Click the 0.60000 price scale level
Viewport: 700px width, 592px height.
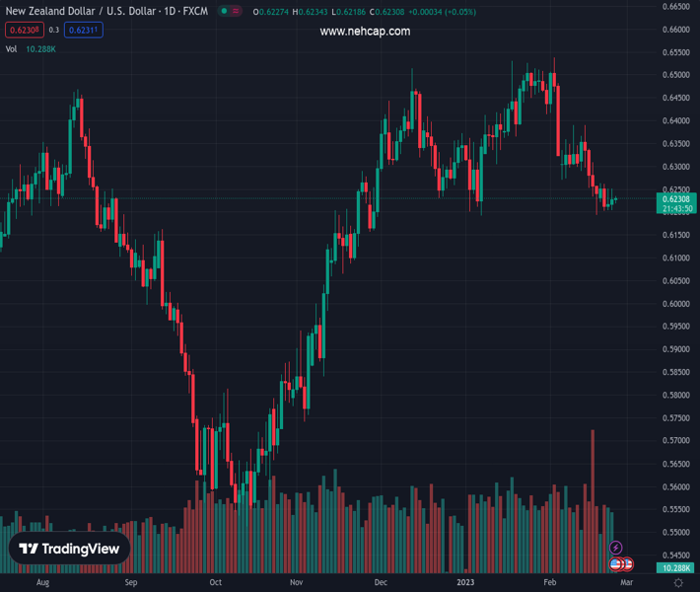click(675, 304)
